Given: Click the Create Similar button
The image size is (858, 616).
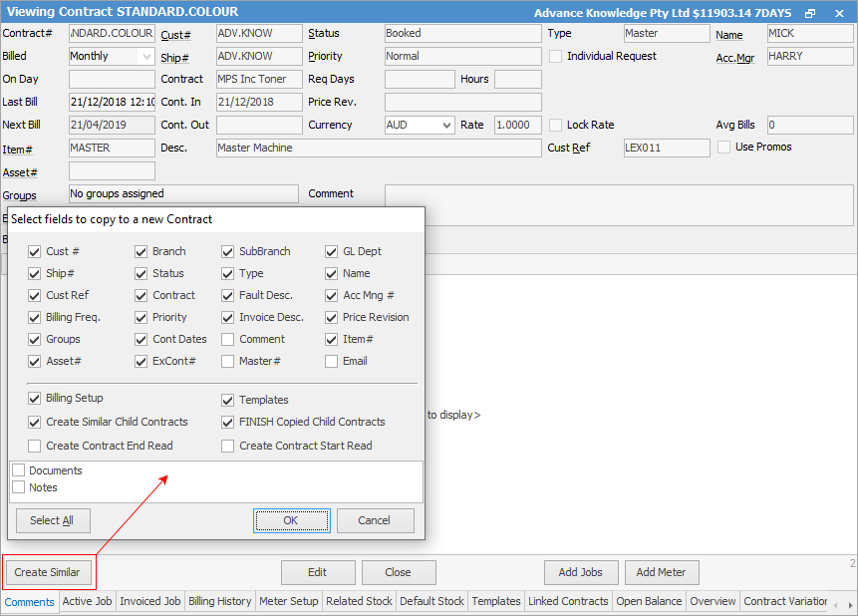Looking at the screenshot, I should [x=50, y=572].
